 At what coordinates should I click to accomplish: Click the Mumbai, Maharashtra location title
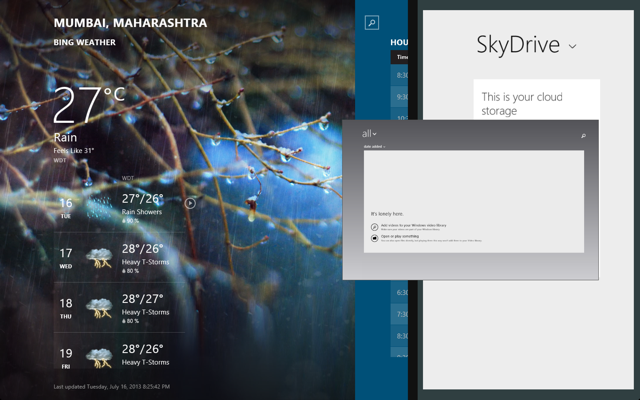[x=130, y=23]
